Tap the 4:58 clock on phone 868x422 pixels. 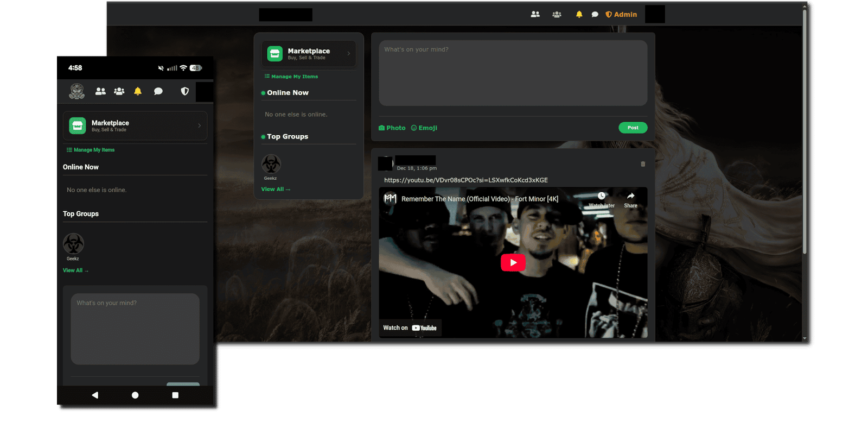click(75, 68)
